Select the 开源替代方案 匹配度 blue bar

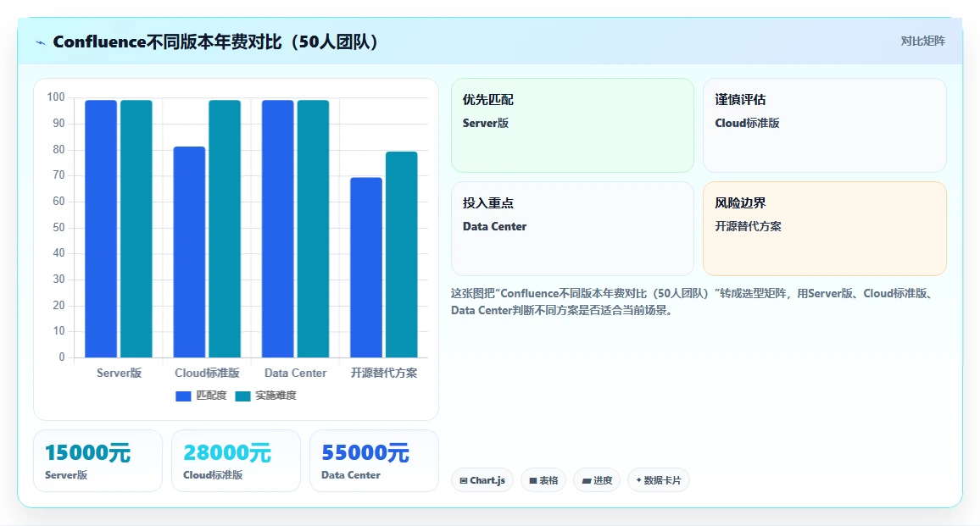pyautogui.click(x=366, y=268)
